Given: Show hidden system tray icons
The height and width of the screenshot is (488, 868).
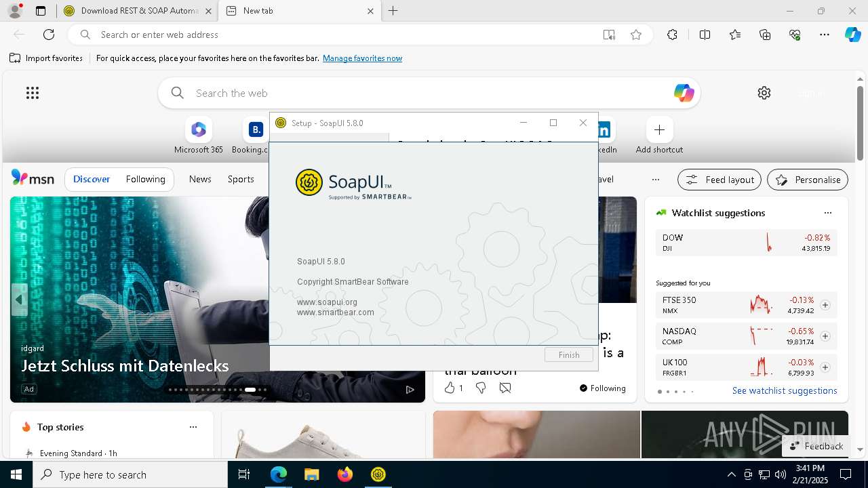Looking at the screenshot, I should pos(731,474).
